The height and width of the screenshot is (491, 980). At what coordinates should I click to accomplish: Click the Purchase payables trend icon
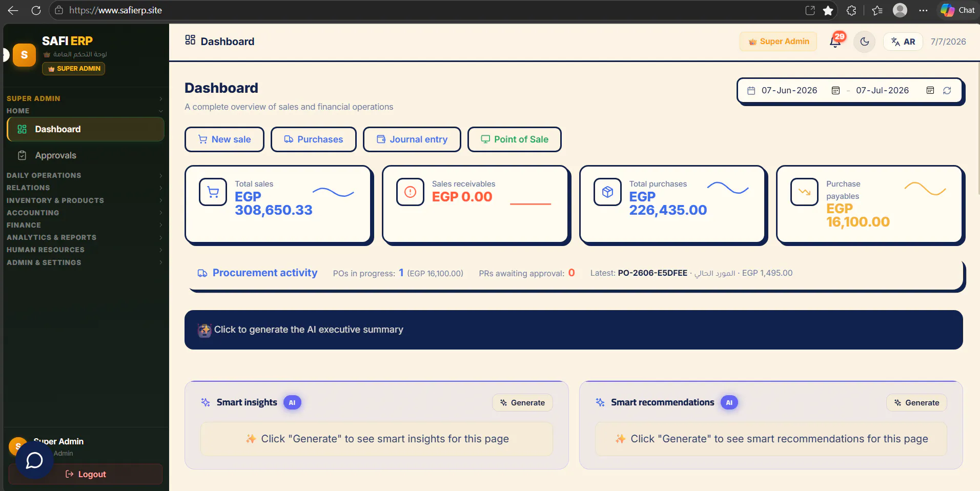(804, 192)
